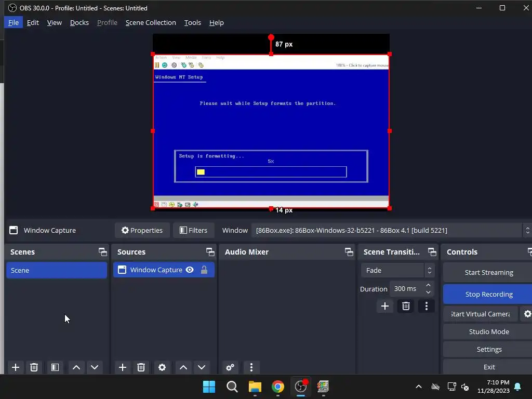Open the notifications bell
The image size is (532, 399).
pyautogui.click(x=518, y=387)
